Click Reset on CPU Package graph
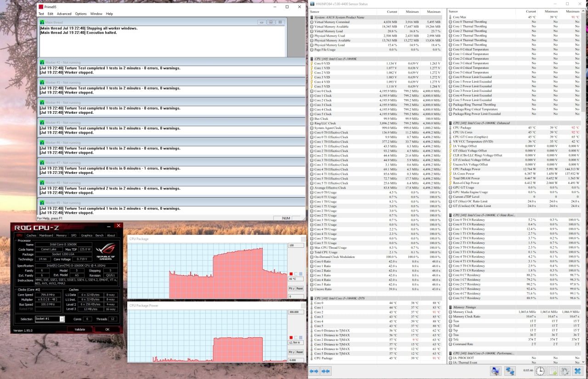Viewport: 588px width, 379px height. (299, 288)
